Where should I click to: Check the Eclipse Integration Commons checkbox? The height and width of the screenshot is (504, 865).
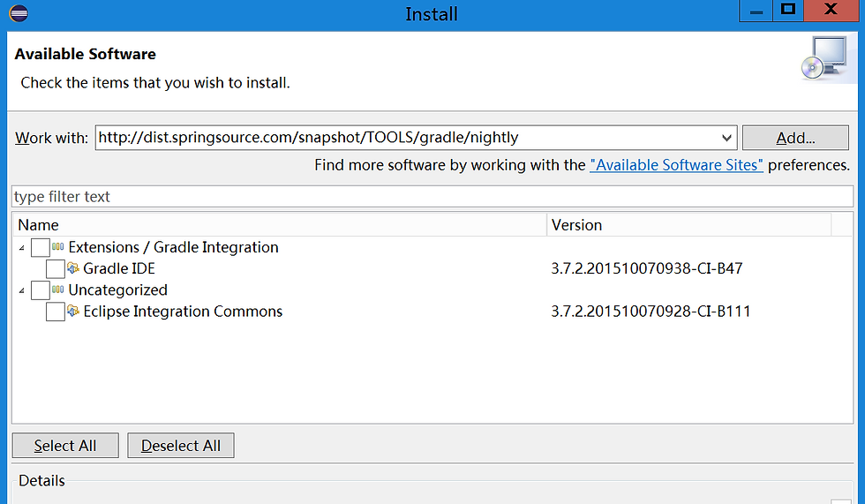pos(55,312)
